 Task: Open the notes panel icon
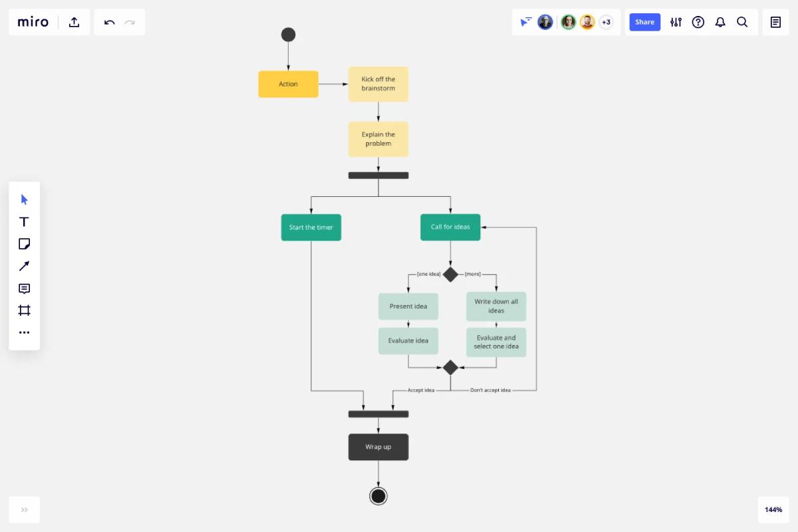click(x=775, y=22)
